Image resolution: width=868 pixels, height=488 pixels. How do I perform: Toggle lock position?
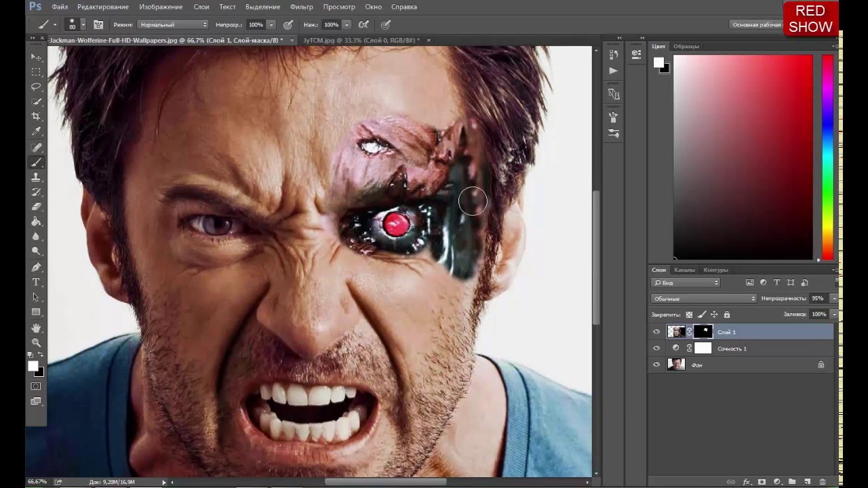(x=714, y=314)
